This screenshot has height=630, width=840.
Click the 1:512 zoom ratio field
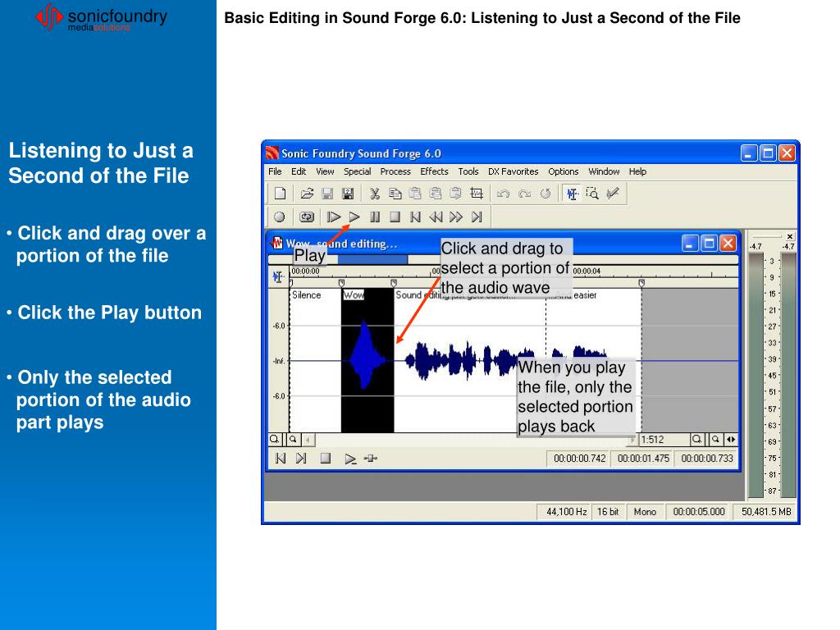coord(663,440)
